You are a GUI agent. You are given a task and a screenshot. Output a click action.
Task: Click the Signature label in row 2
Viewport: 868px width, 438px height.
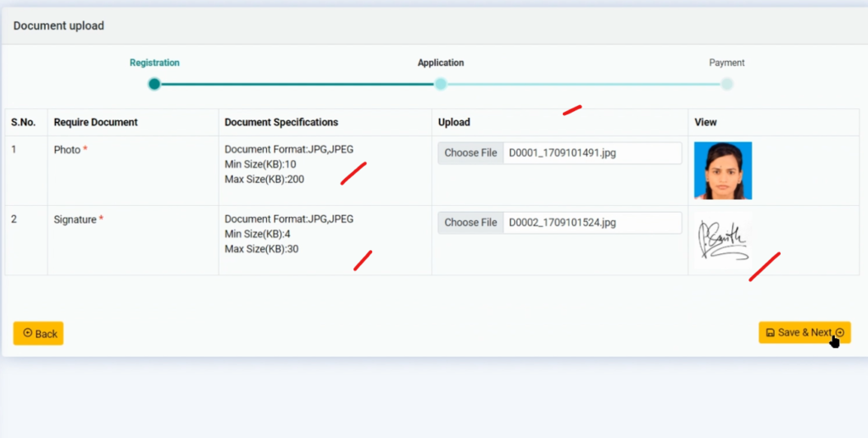click(x=75, y=219)
